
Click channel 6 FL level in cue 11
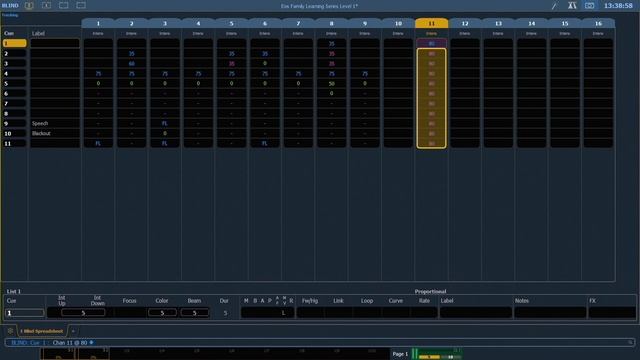coord(265,143)
